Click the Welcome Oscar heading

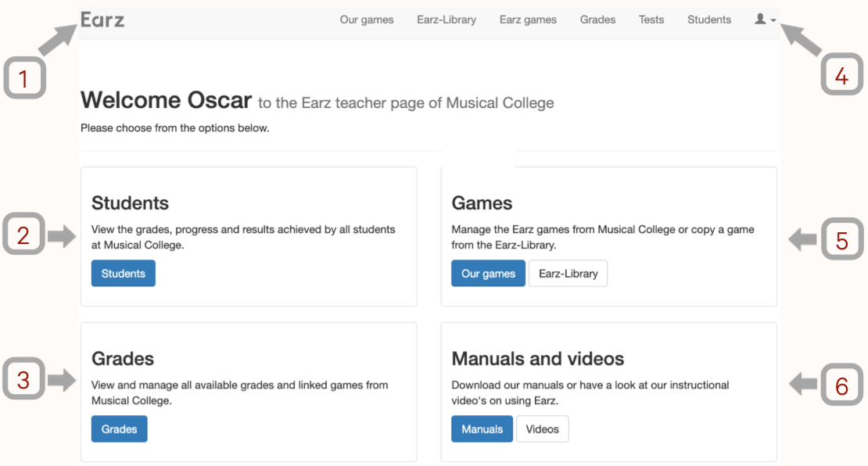pos(166,100)
